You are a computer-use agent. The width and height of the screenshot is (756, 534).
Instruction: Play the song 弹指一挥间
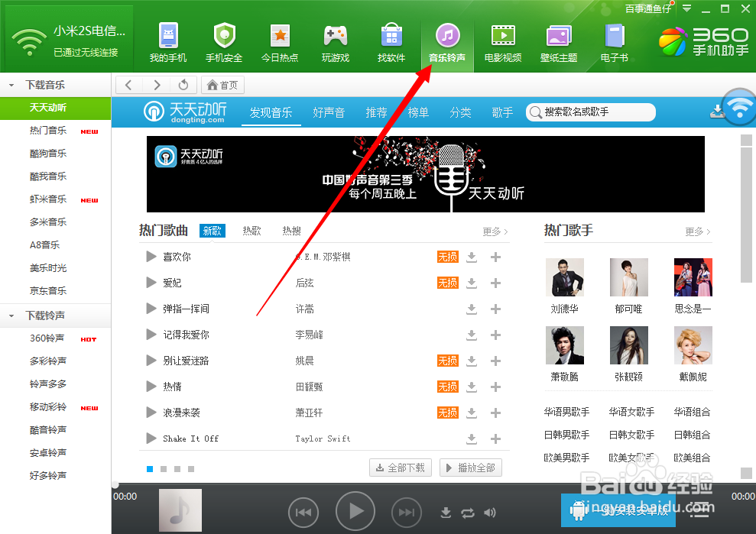[x=151, y=309]
